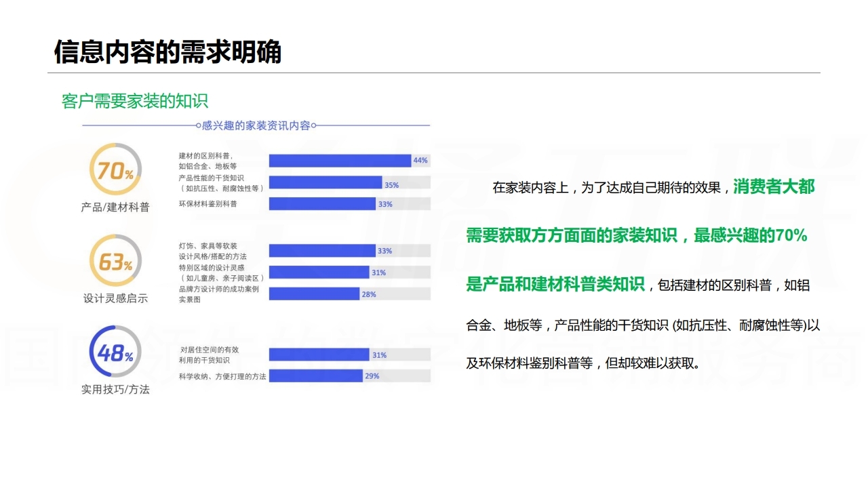Image resolution: width=868 pixels, height=488 pixels.
Task: Click the 31% bar for 对居住空间的有效利用
Action: pyautogui.click(x=319, y=354)
